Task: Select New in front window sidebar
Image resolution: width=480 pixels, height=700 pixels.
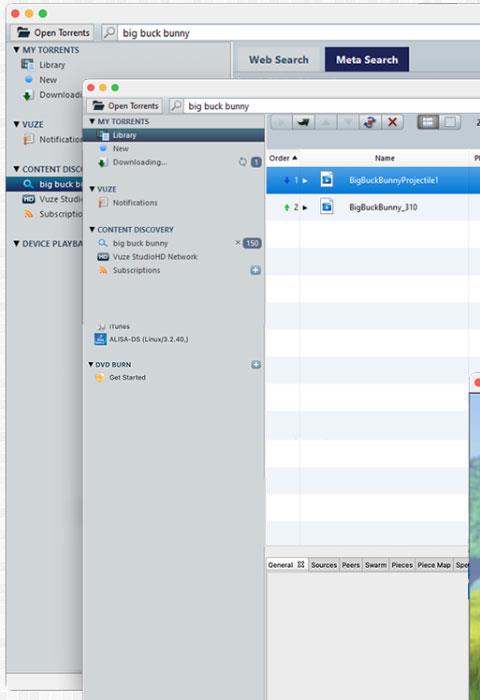Action: click(x=121, y=149)
